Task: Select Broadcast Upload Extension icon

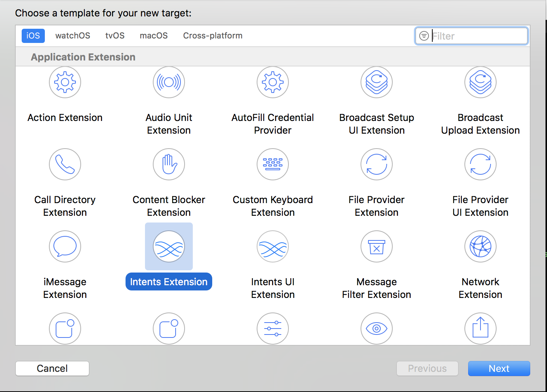Action: point(480,82)
